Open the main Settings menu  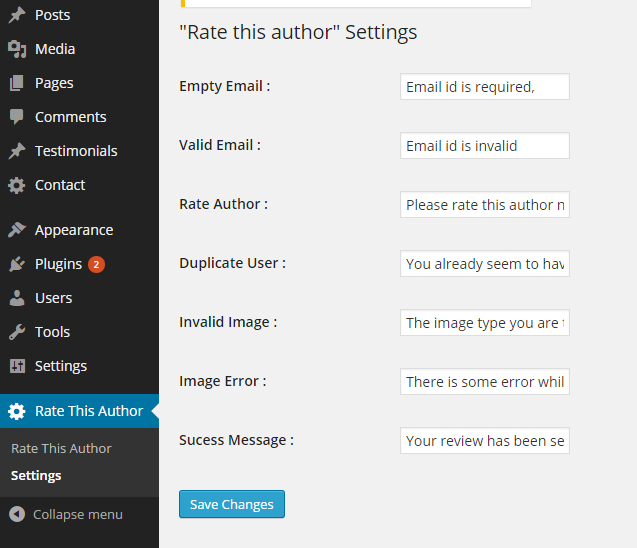tap(79, 366)
